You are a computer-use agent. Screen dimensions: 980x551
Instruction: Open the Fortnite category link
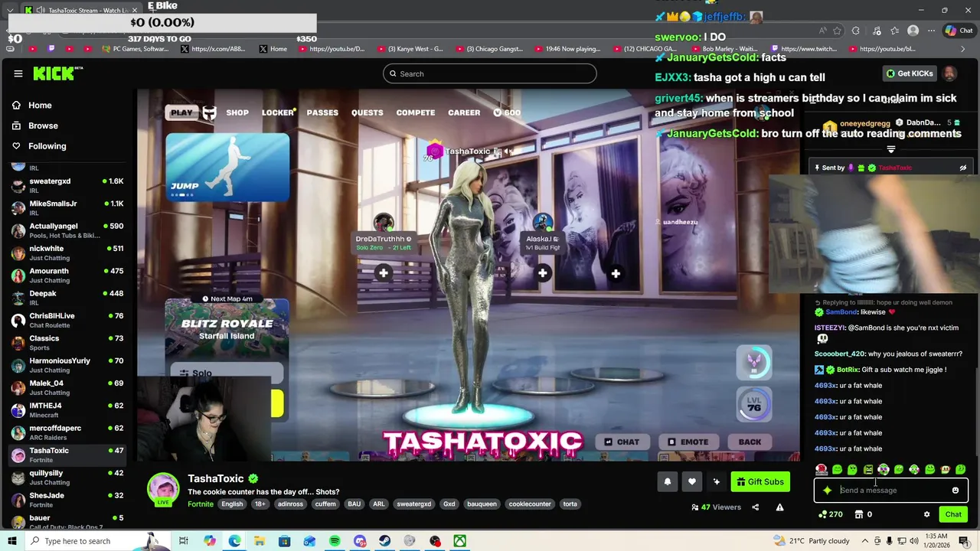[x=201, y=504]
